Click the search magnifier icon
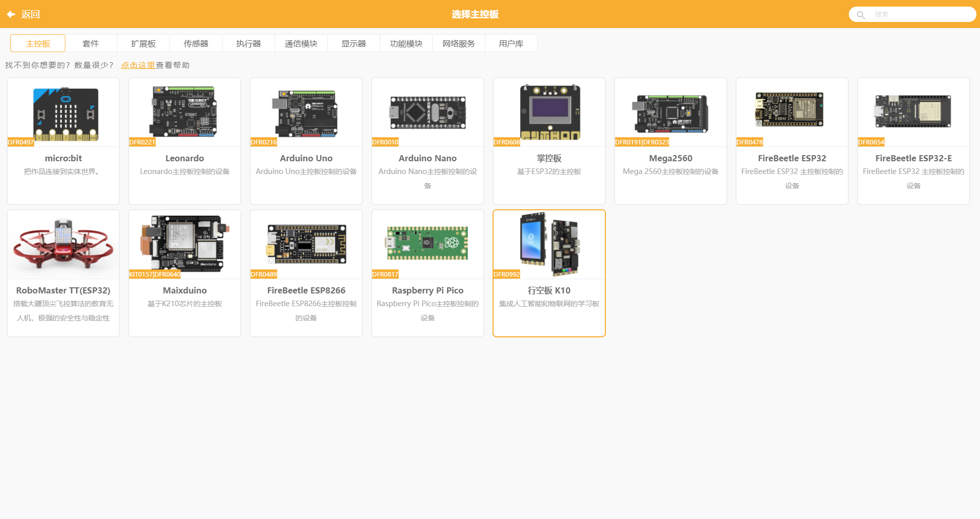Screen dimensions: 980x519 861,15
